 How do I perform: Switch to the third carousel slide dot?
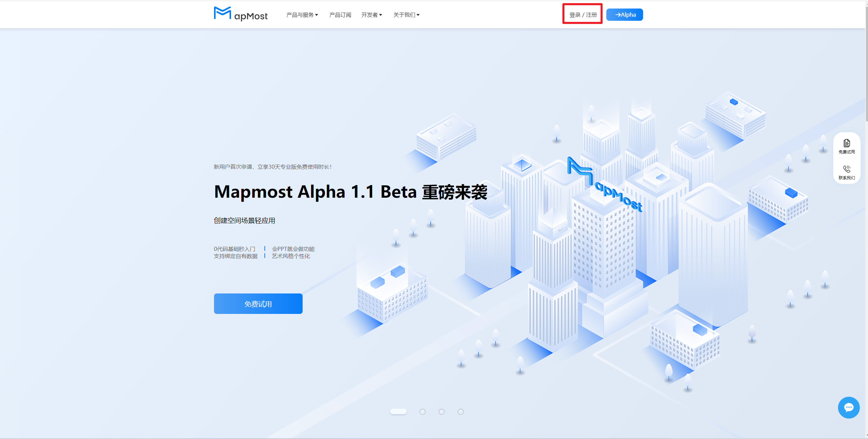[x=442, y=412]
